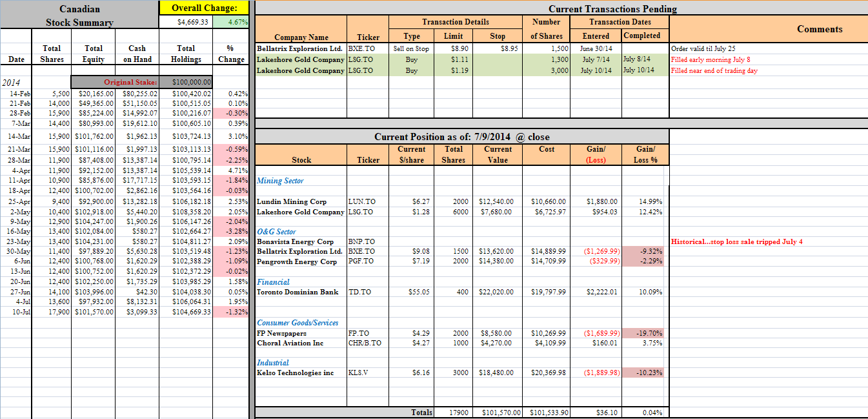The height and width of the screenshot is (419, 868).
Task: Select the Consumer Goods/Services label
Action: click(298, 323)
